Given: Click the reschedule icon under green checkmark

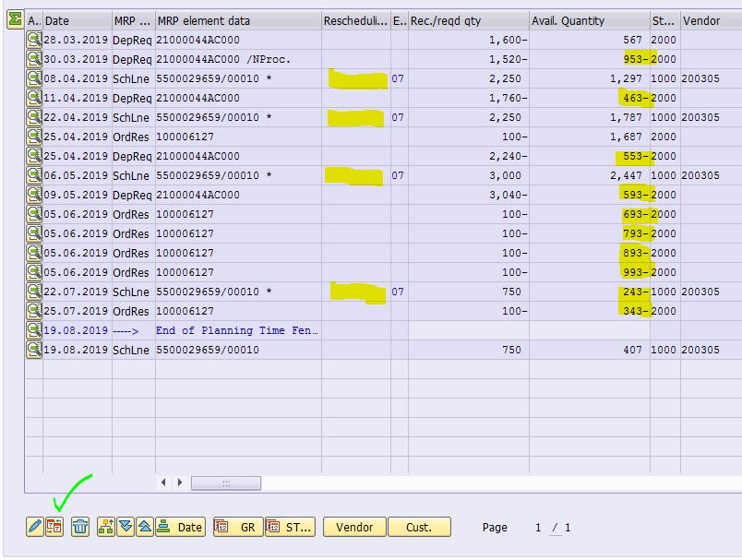Looking at the screenshot, I should (54, 528).
